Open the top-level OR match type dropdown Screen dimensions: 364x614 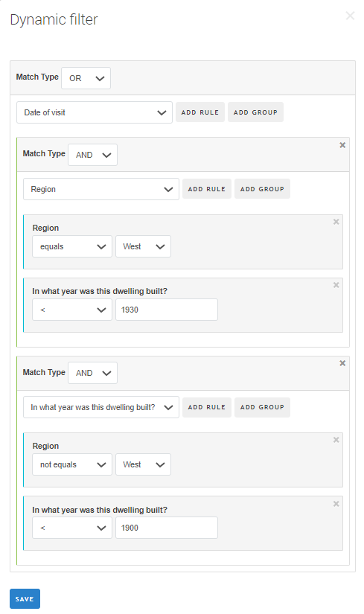tap(86, 78)
